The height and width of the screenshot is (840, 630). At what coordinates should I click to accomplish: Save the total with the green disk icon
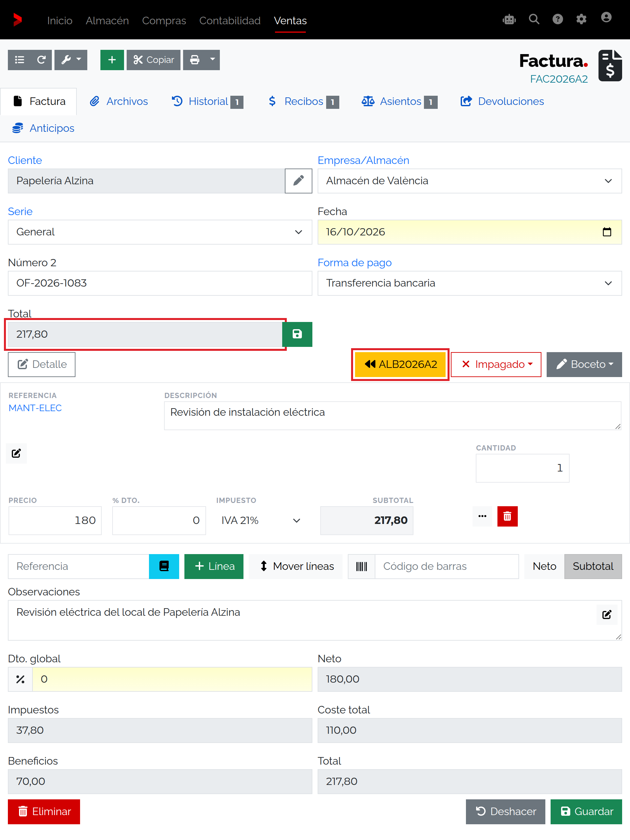point(297,334)
